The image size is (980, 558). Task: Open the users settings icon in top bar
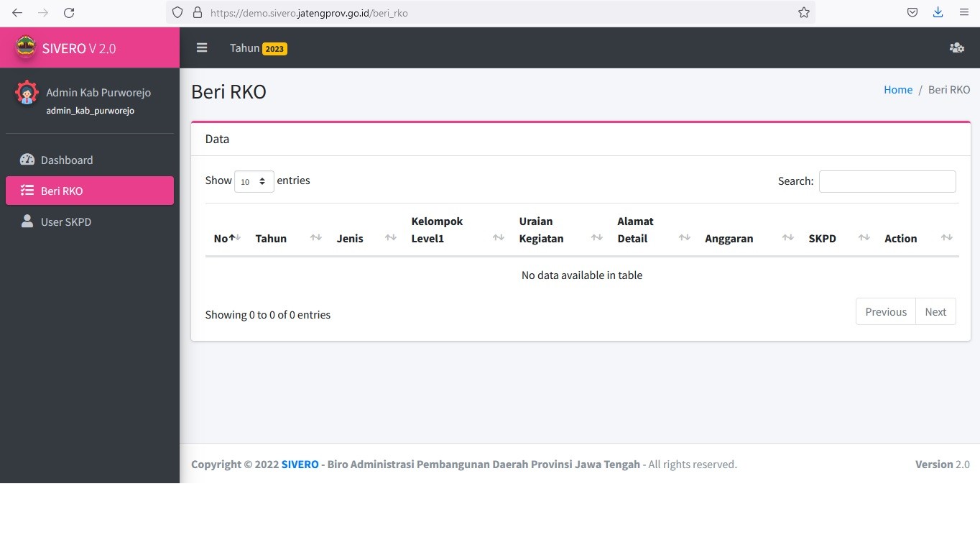(956, 47)
